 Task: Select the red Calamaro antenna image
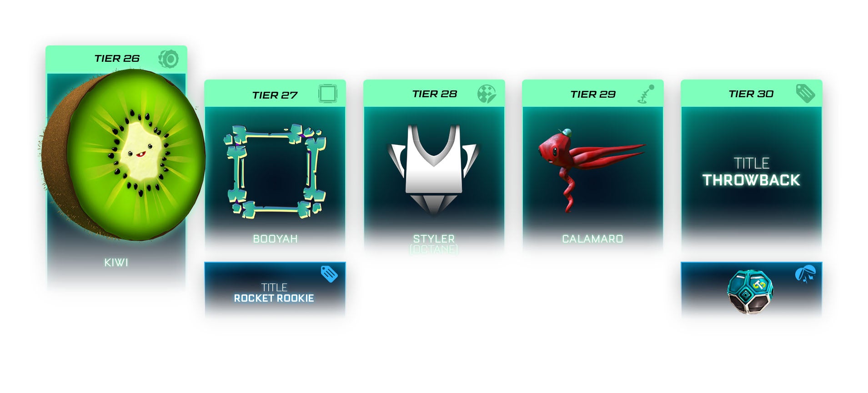click(x=590, y=168)
